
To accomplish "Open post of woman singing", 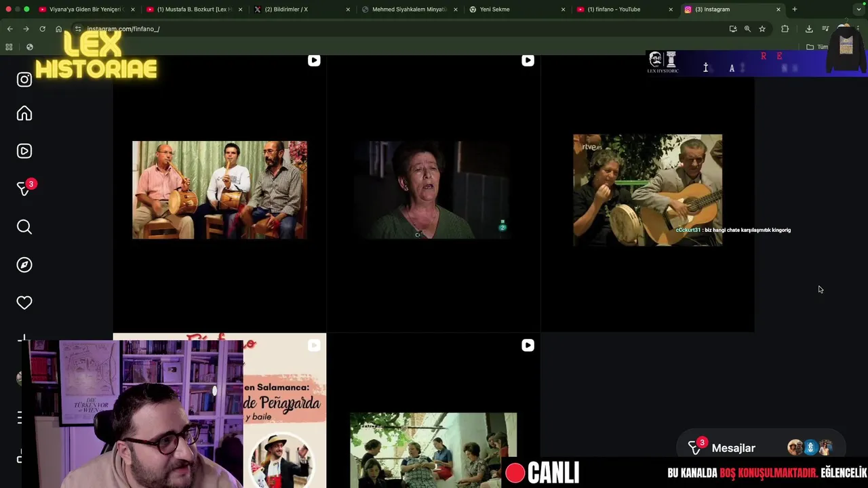I will [x=433, y=190].
